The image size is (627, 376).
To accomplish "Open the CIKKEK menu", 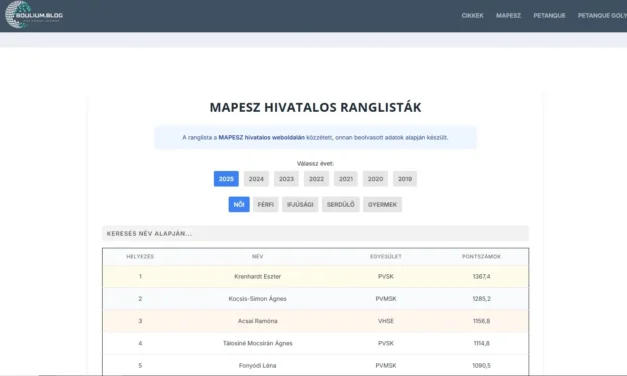I will point(472,16).
